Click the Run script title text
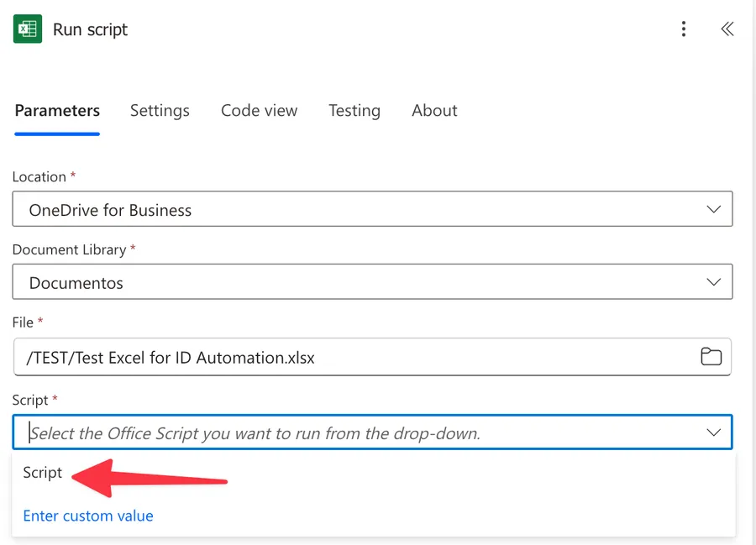This screenshot has height=545, width=756. pos(88,29)
